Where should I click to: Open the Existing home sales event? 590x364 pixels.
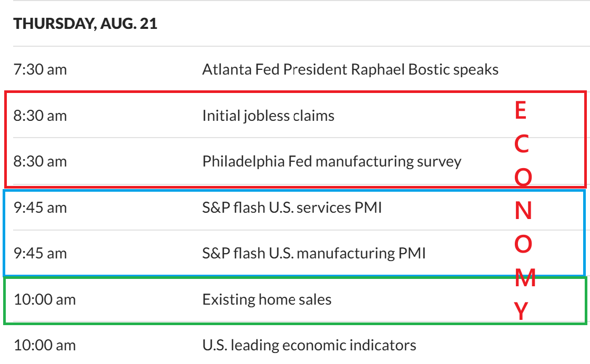pos(267,300)
